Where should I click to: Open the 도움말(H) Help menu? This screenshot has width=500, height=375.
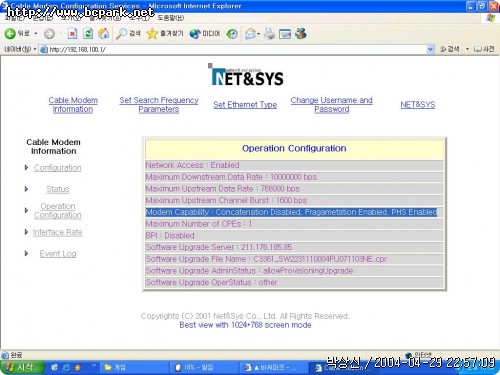click(170, 18)
